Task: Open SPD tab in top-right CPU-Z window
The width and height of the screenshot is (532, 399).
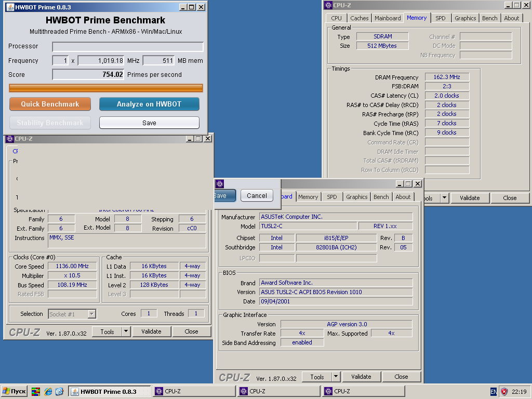Action: [441, 18]
